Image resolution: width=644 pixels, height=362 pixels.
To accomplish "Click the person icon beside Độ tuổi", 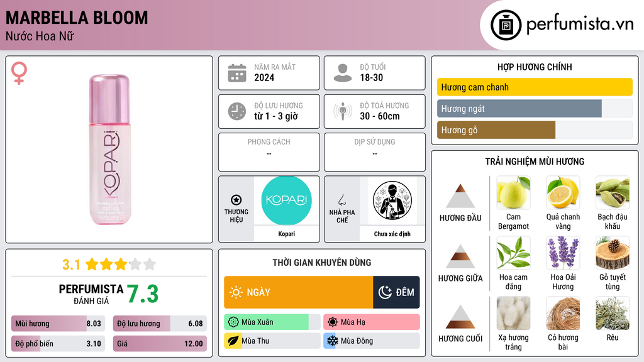I will coord(343,73).
